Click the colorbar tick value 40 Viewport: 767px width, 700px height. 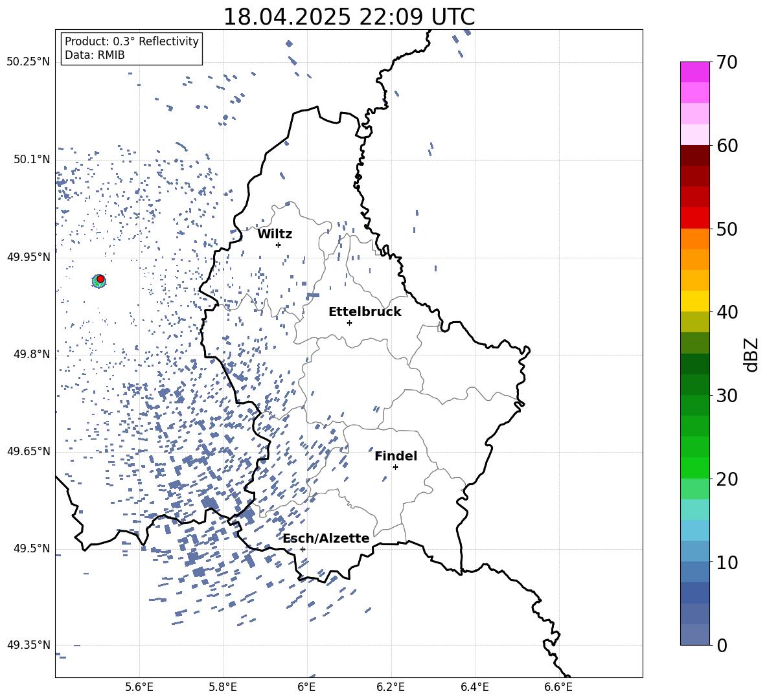pos(727,312)
